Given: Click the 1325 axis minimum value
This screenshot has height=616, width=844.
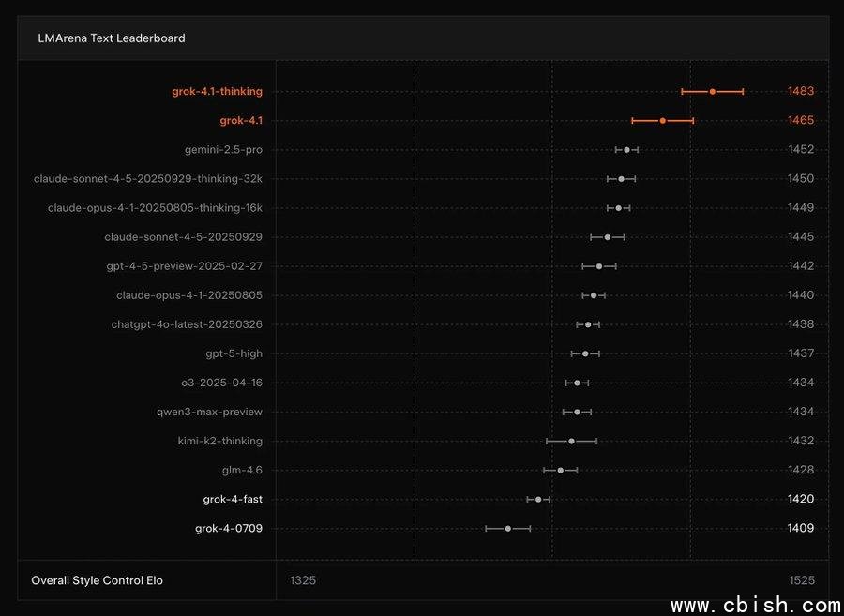Looking at the screenshot, I should 303,580.
